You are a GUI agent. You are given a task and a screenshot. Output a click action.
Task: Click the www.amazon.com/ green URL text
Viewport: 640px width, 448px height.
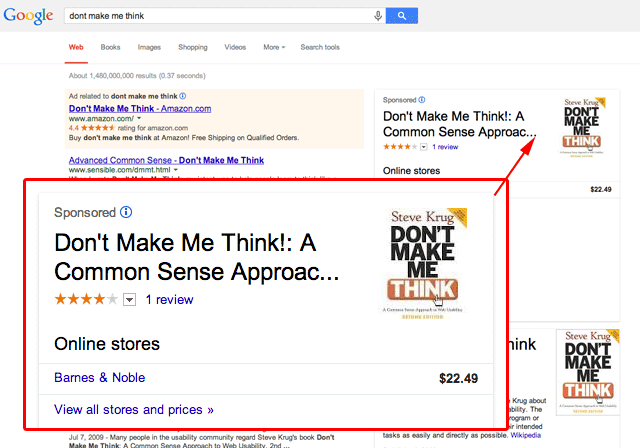pos(101,118)
